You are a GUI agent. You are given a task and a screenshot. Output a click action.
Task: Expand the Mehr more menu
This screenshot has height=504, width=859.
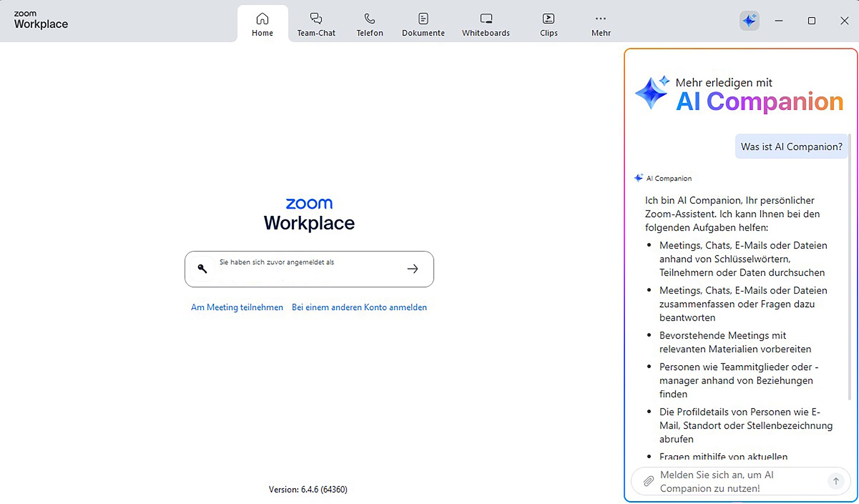601,24
